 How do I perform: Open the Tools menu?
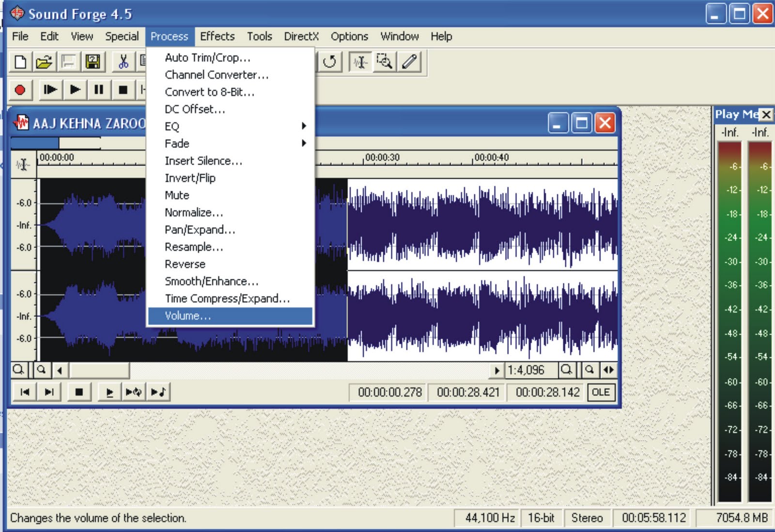coord(260,36)
